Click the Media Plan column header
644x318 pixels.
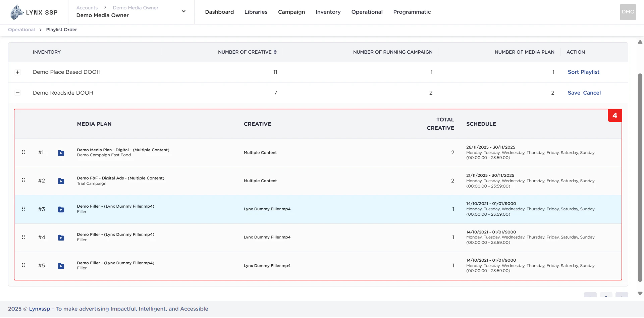pos(94,124)
